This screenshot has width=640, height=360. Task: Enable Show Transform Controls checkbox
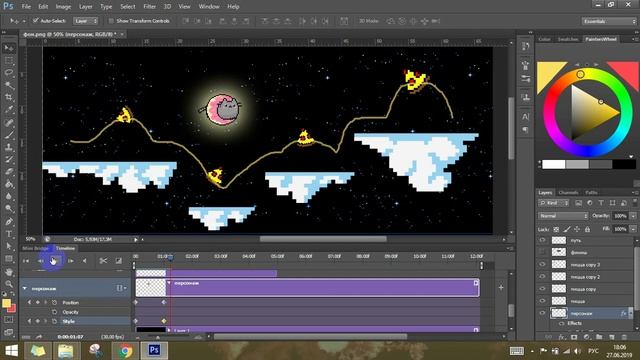pyautogui.click(x=111, y=21)
